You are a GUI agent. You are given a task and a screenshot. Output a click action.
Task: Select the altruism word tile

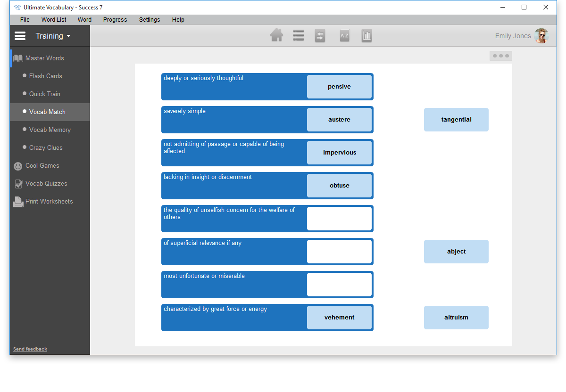tap(456, 318)
